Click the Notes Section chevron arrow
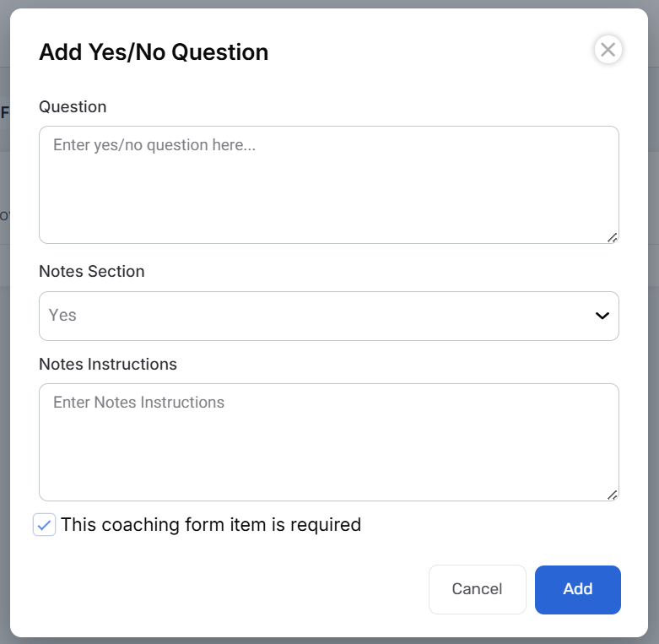 pos(602,316)
